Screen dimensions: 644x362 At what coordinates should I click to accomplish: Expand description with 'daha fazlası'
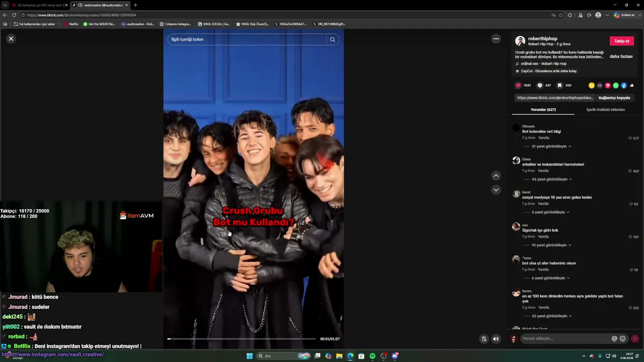coord(621,57)
